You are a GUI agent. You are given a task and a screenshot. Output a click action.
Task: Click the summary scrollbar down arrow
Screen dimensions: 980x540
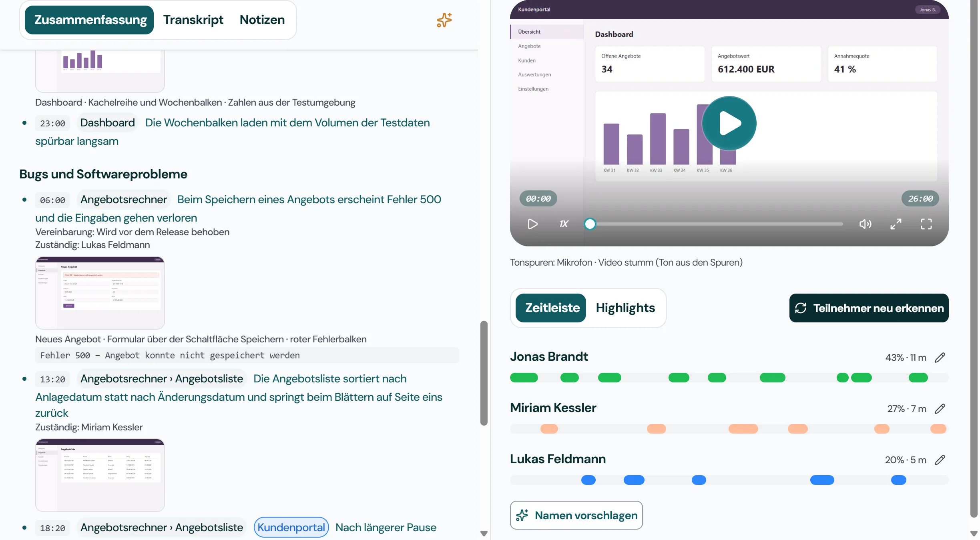click(484, 533)
